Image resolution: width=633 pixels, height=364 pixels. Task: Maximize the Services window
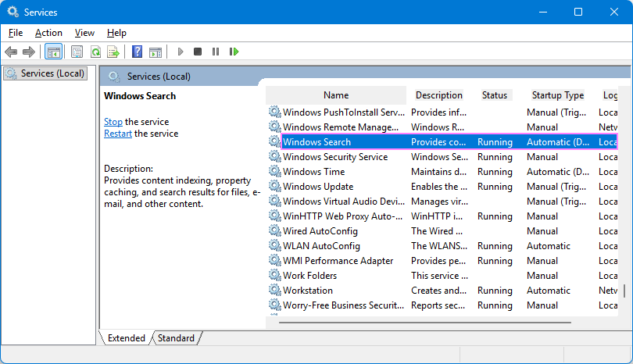(578, 12)
